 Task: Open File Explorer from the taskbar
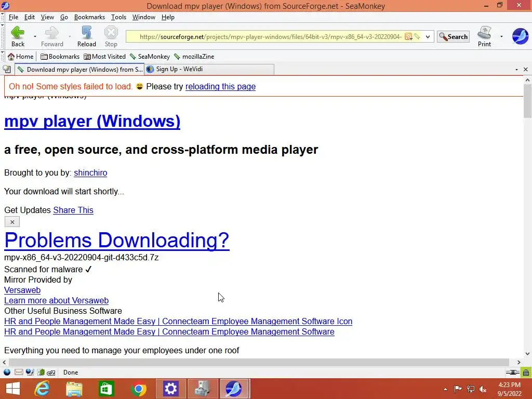74,389
